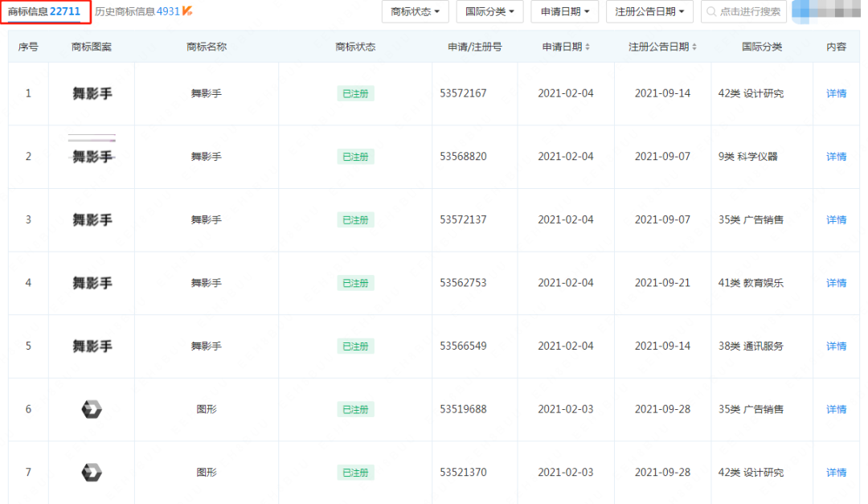The height and width of the screenshot is (504, 868).
Task: Open 详情 for trademark 53572167
Action: click(836, 93)
